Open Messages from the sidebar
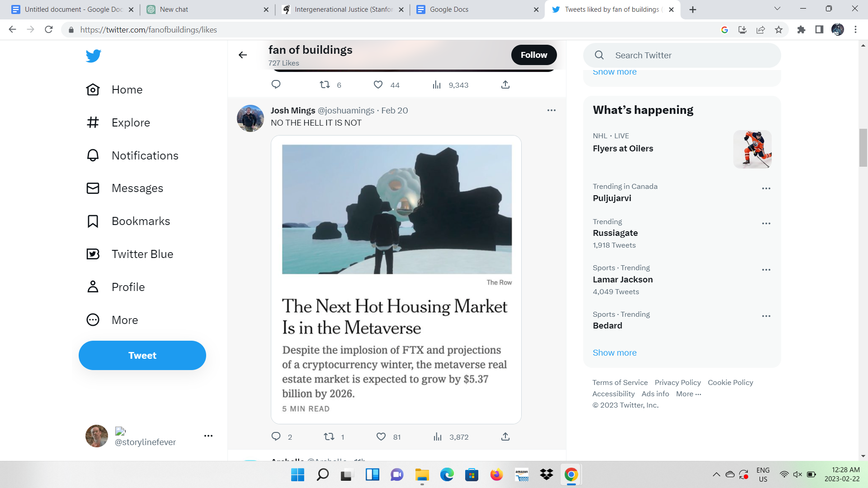 [124, 188]
